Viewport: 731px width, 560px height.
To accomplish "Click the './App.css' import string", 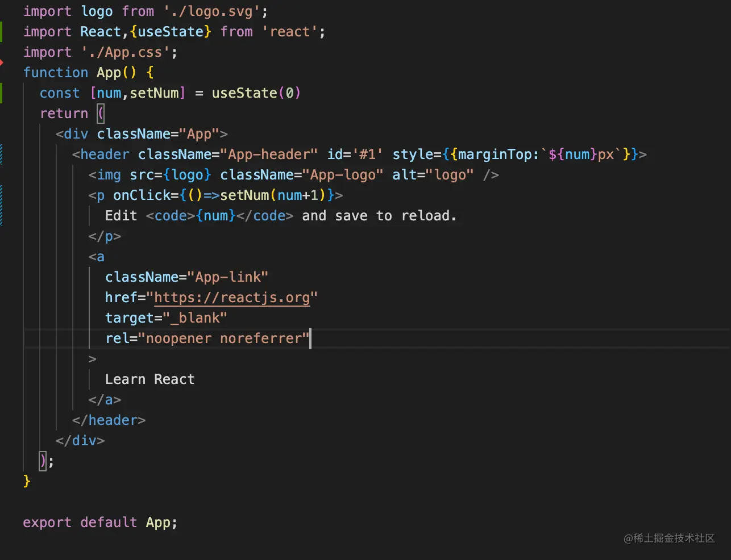I will click(126, 52).
